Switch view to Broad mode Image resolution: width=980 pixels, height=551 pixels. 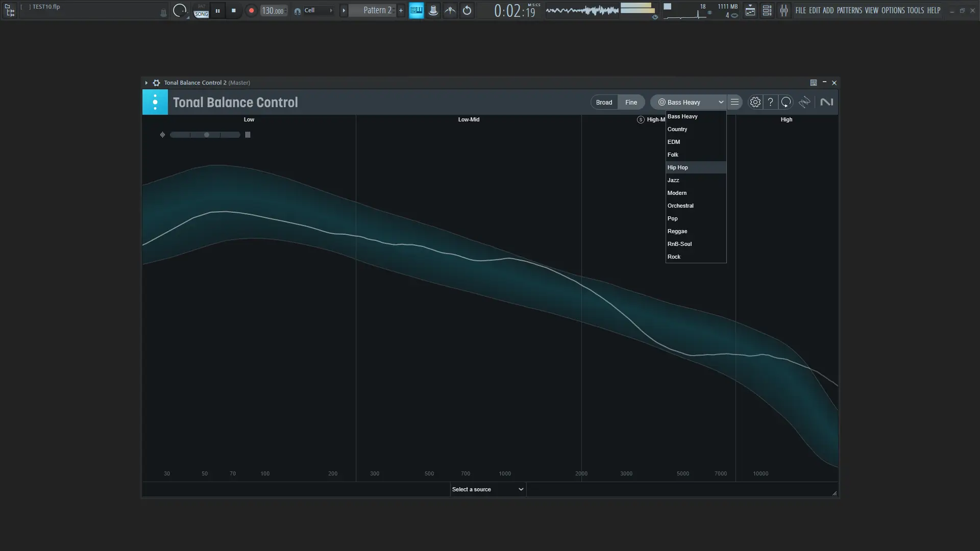(x=604, y=102)
